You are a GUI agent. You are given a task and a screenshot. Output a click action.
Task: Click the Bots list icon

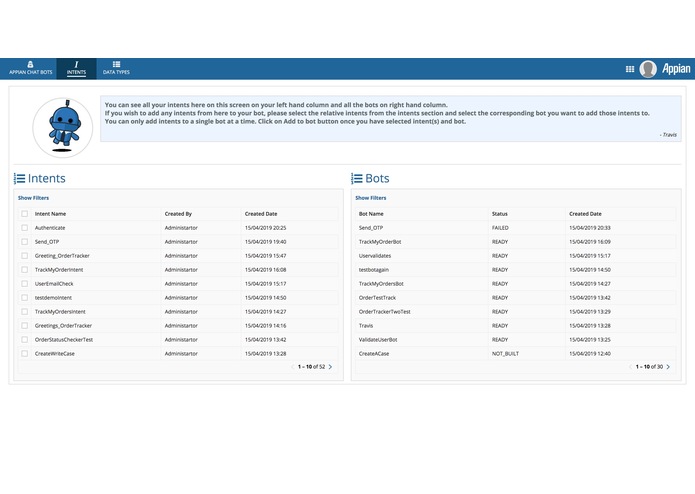coord(356,179)
